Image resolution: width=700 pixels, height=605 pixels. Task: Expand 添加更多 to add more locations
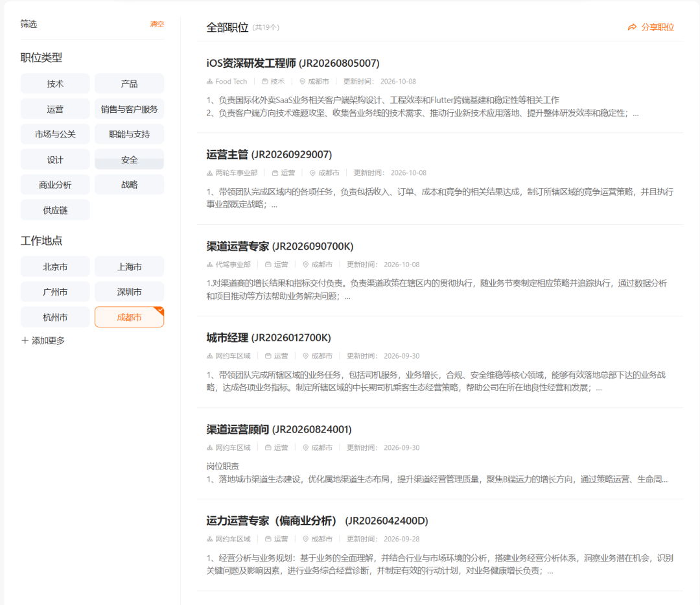[43, 340]
